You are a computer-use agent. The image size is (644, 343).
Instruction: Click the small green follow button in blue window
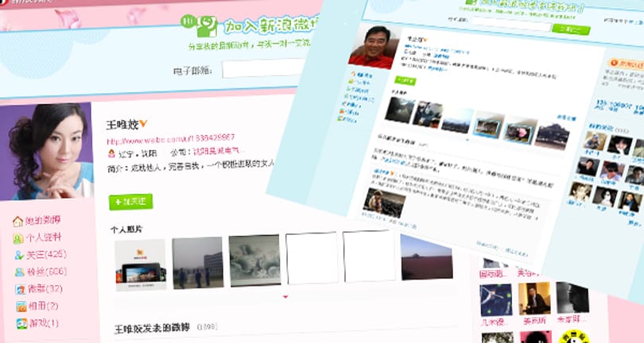[x=405, y=81]
